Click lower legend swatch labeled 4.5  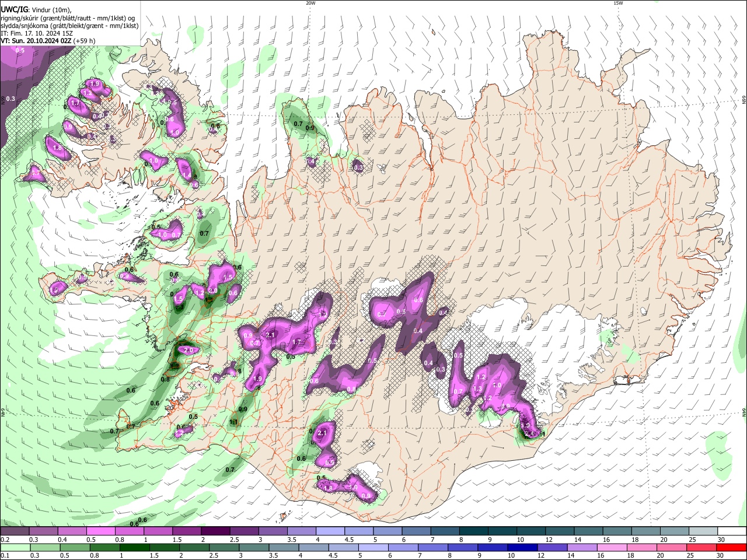[x=343, y=548]
